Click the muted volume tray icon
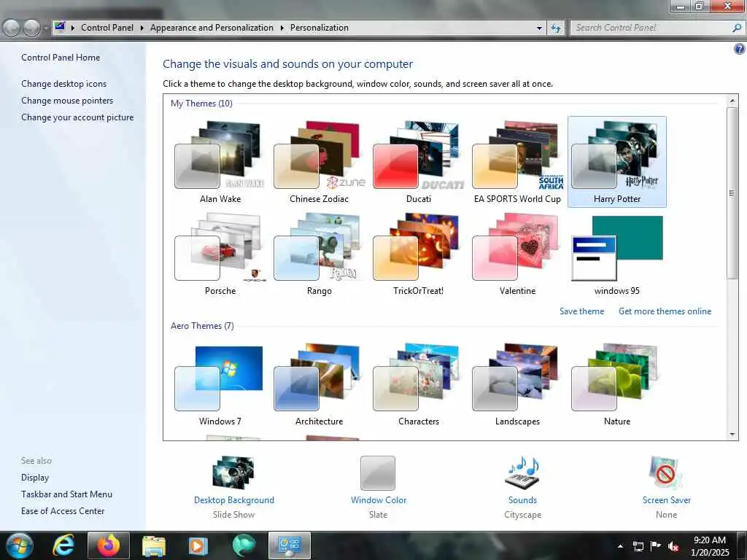Screen dimensions: 747x560 (x=673, y=546)
